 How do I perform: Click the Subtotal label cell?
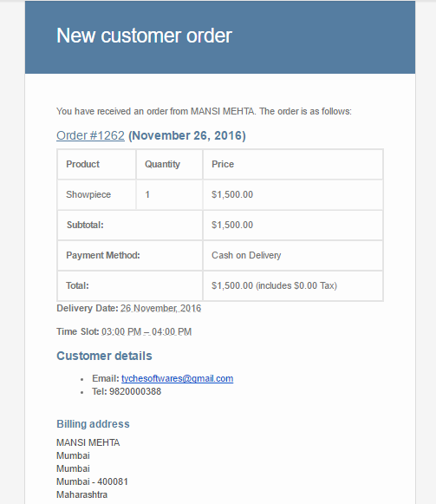(130, 225)
